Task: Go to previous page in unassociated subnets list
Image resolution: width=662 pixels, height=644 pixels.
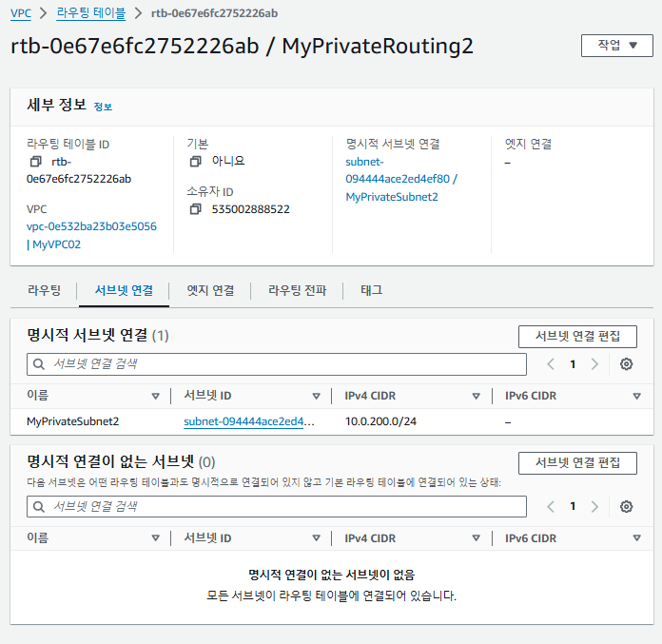Action: [551, 506]
